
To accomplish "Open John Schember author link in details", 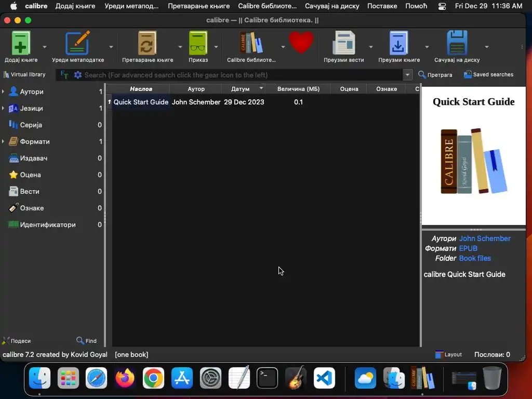I will (x=485, y=238).
